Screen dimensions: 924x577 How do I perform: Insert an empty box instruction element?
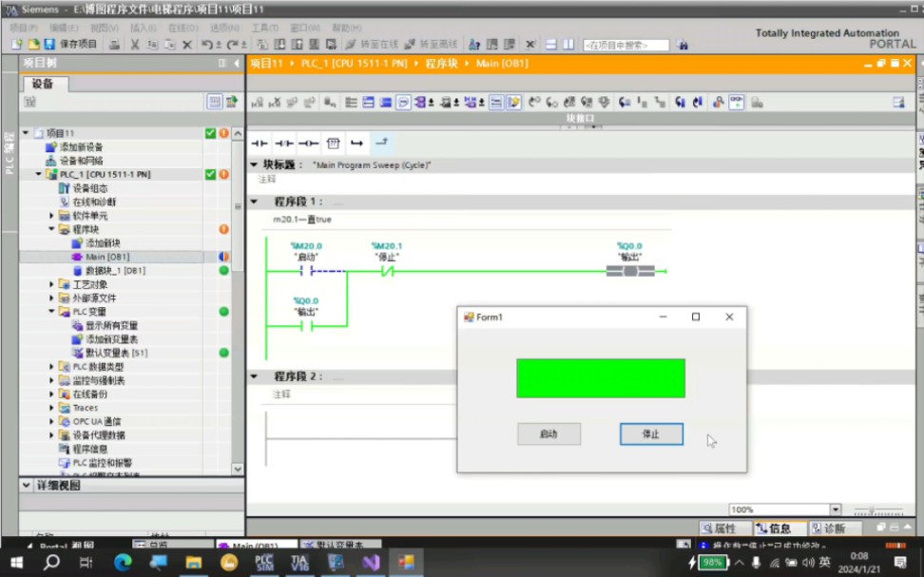[333, 143]
